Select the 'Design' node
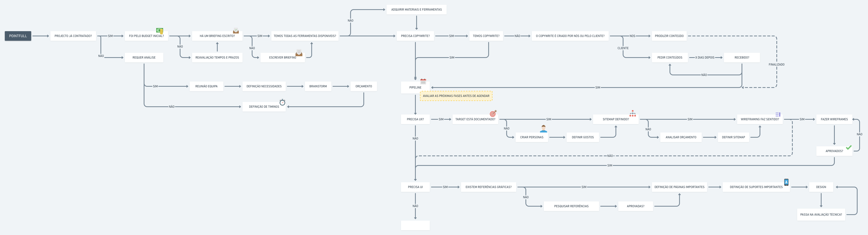Viewport: 868px width, 235px height. pyautogui.click(x=821, y=187)
